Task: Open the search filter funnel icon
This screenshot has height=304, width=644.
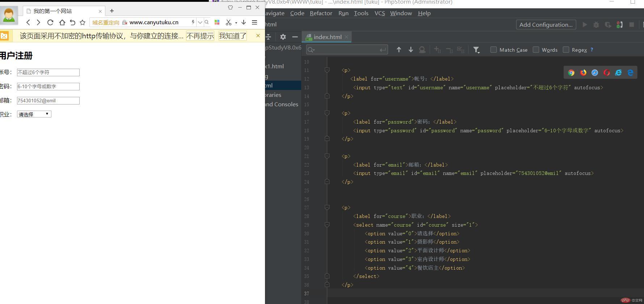Action: point(476,50)
